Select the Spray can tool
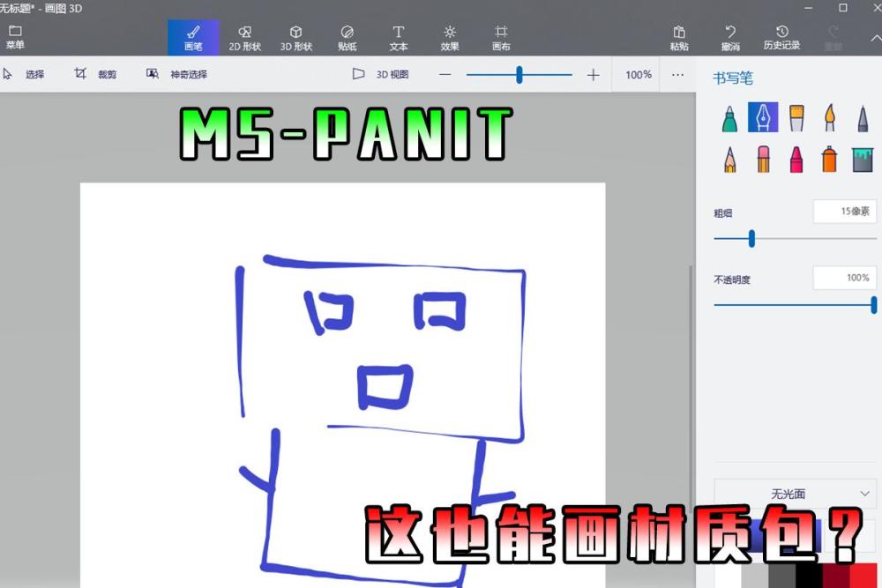Image resolution: width=882 pixels, height=588 pixels. pos(829,159)
